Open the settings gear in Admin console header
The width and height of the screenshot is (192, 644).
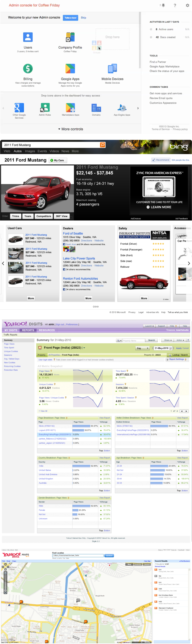187,5
